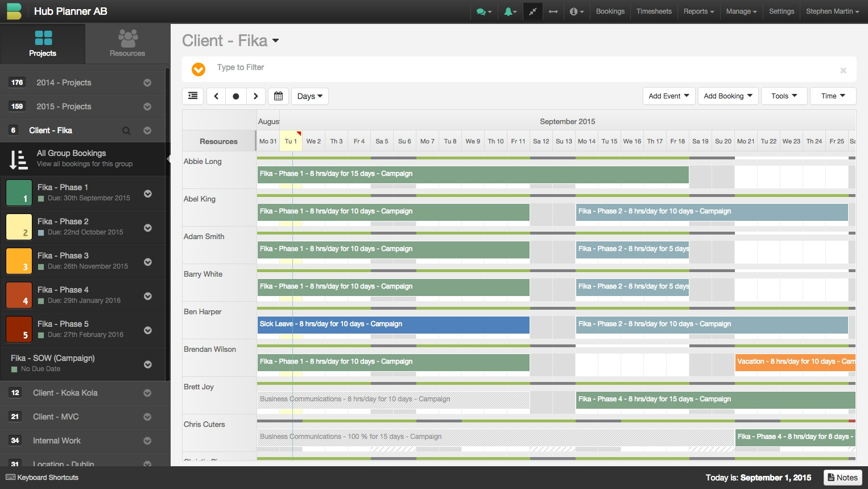Click the orange Fika - Phase 3 swatch
This screenshot has height=489, width=868.
(x=19, y=261)
